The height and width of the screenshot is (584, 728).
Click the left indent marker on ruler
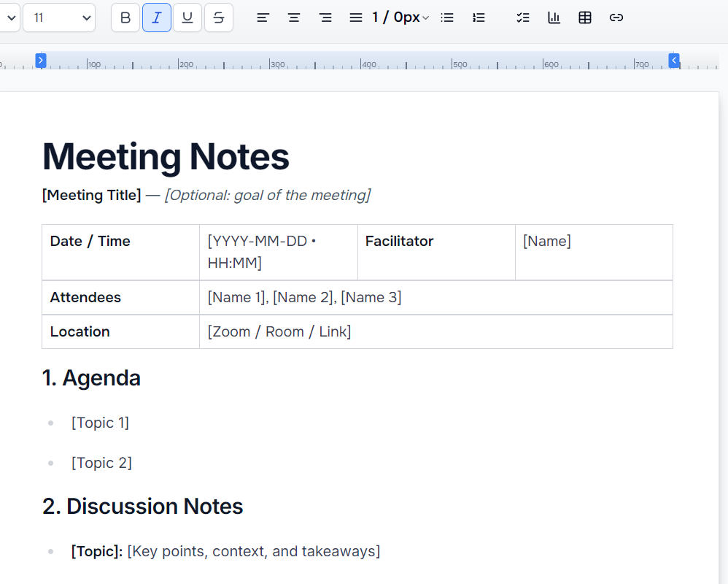pos(41,61)
